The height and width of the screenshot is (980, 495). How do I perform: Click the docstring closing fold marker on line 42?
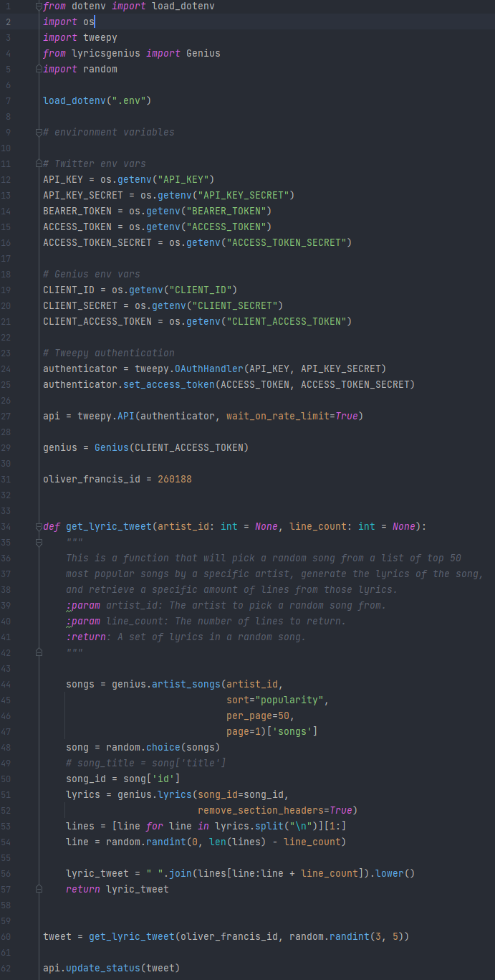coord(39,653)
